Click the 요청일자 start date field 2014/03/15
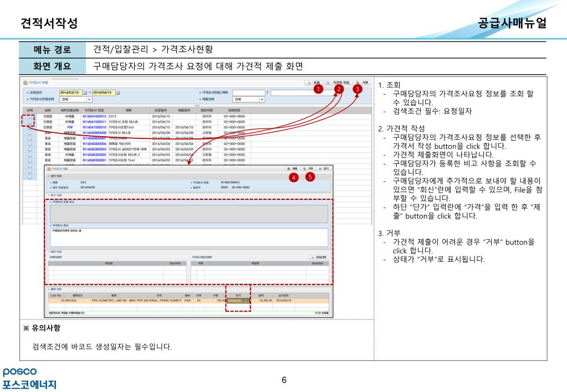567x392 pixels. 71,93
